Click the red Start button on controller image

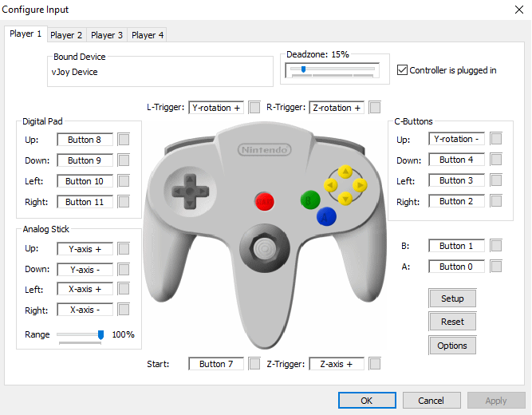tap(264, 200)
